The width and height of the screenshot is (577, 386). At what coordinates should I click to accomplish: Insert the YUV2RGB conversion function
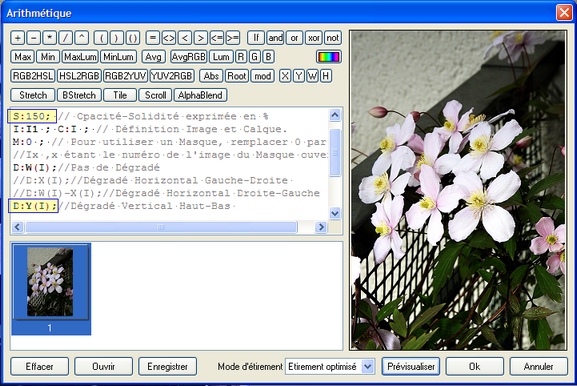pos(172,76)
